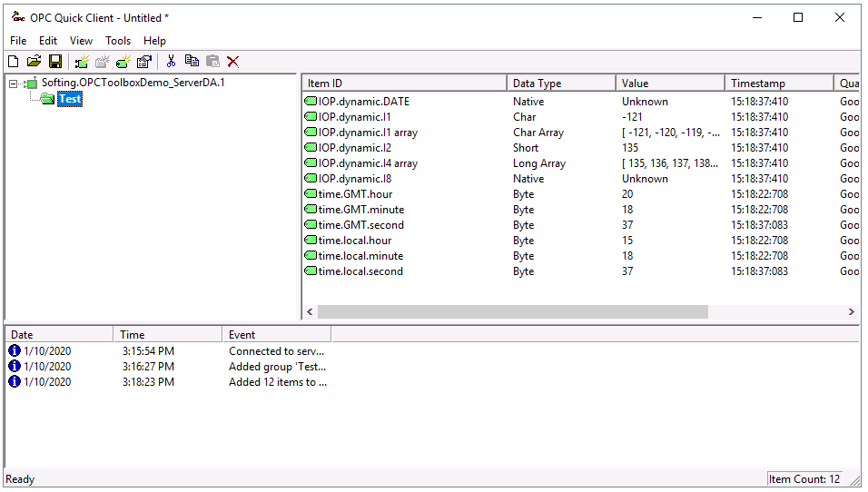Click the 'Native' data type of IOP.dynamic.I8

(528, 179)
